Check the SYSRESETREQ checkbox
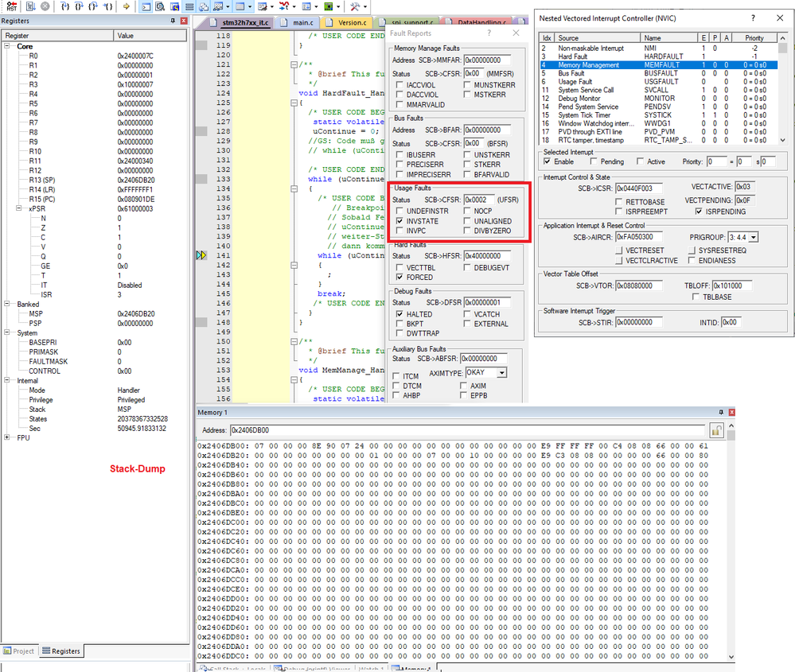 [x=692, y=251]
